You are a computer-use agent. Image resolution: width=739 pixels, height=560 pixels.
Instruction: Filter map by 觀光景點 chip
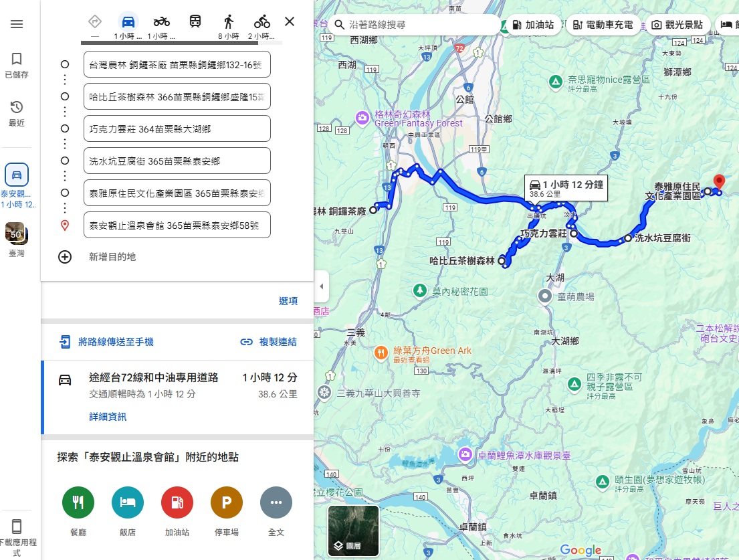[x=677, y=25]
